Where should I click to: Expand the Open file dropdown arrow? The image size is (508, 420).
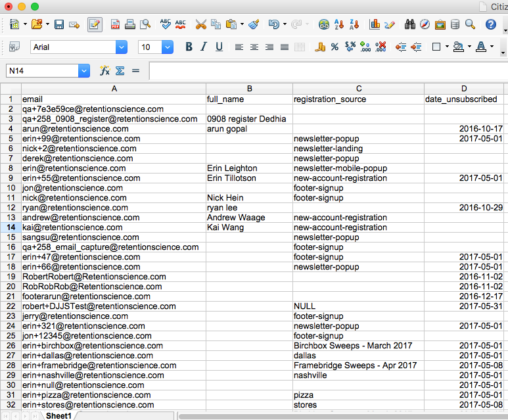click(x=47, y=24)
